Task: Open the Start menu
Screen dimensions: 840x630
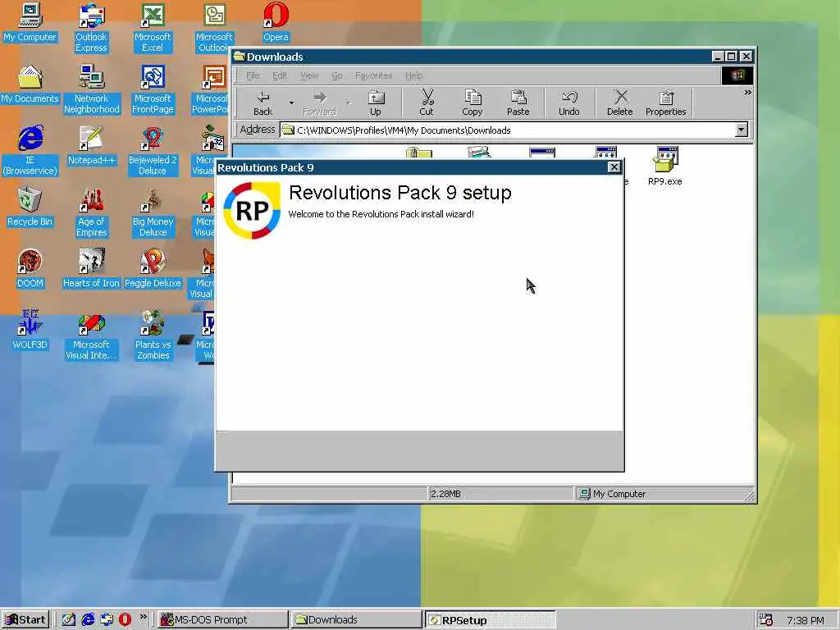Action: 25,620
